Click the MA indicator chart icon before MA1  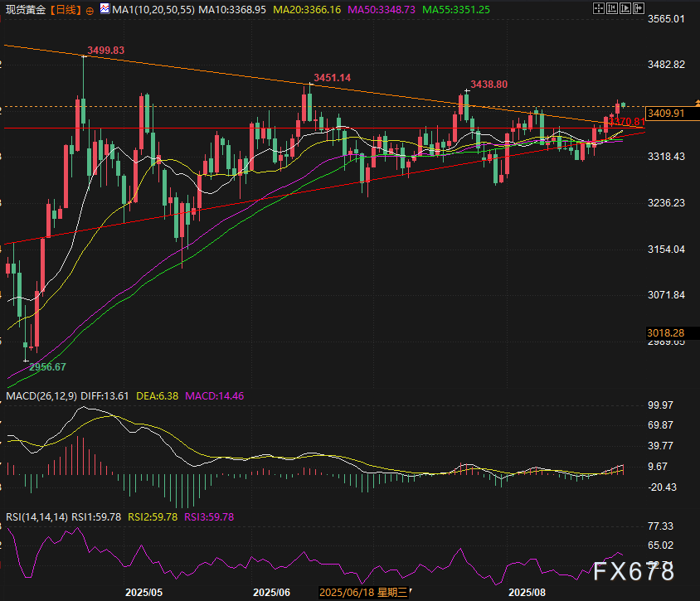103,9
